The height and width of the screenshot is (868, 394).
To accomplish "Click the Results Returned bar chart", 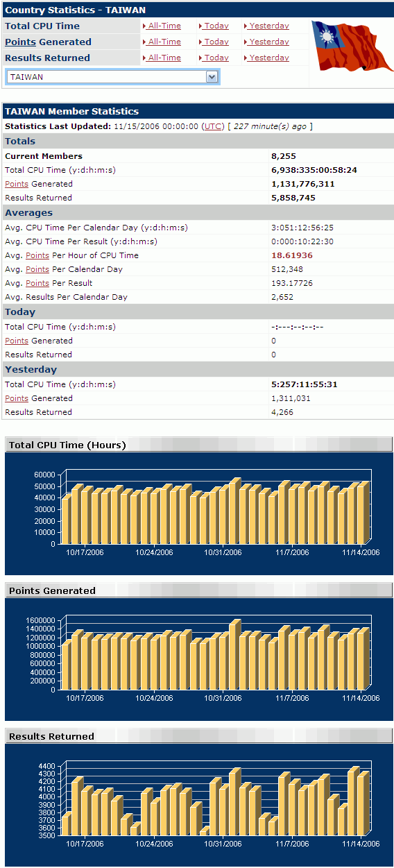I will pos(199,805).
